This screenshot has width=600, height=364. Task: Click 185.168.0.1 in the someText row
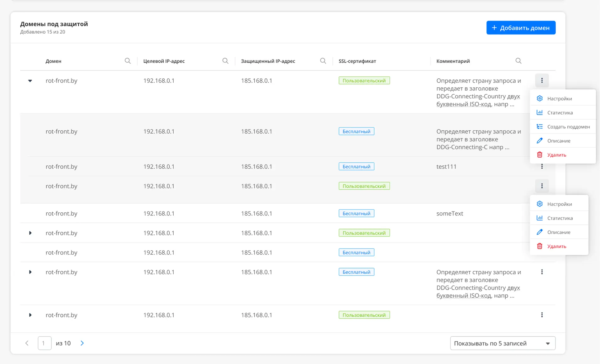click(256, 213)
